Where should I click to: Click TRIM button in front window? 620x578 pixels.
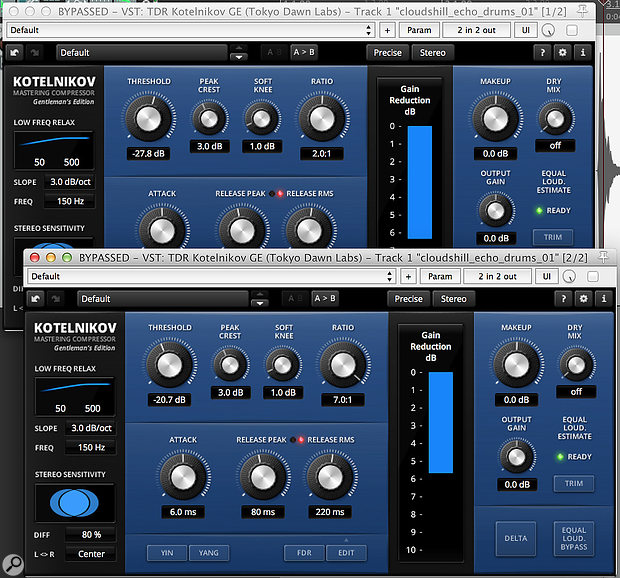(x=574, y=484)
